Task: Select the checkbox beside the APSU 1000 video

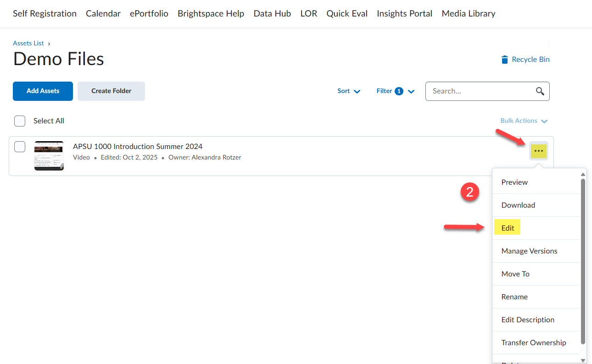Action: (20, 146)
